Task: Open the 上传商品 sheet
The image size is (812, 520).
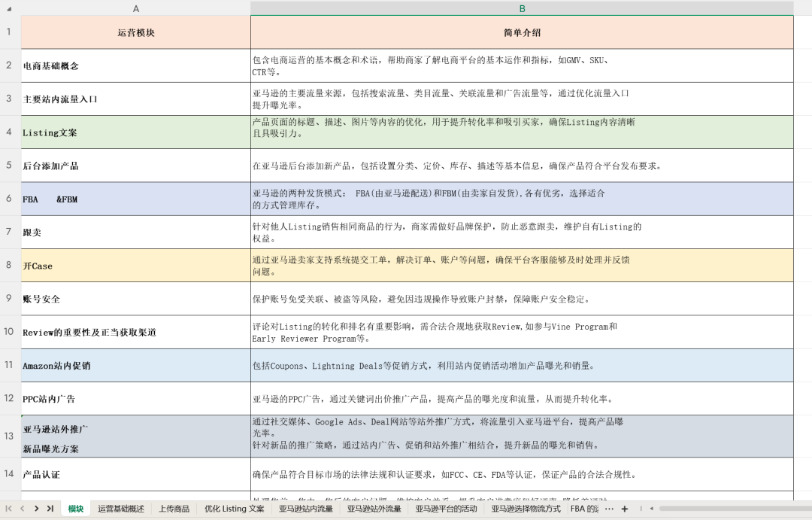Action: coord(174,509)
